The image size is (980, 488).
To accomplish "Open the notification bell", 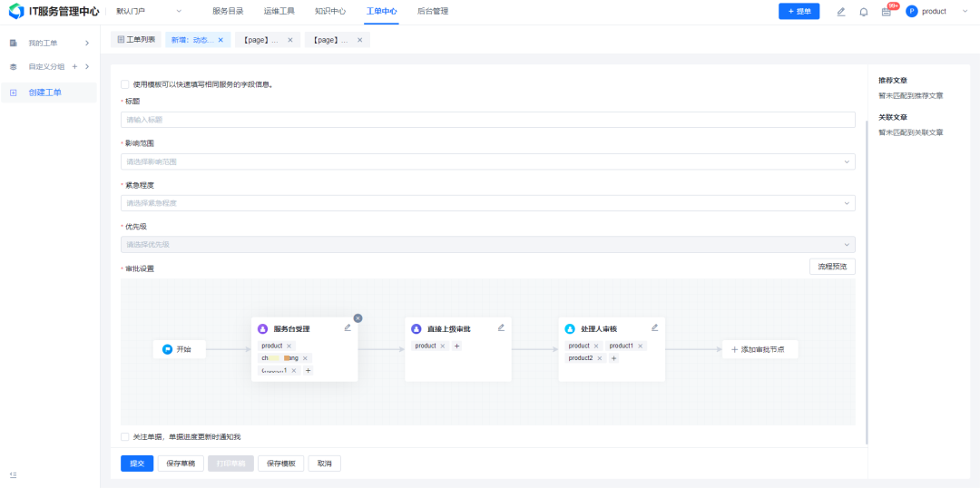I will tap(864, 11).
